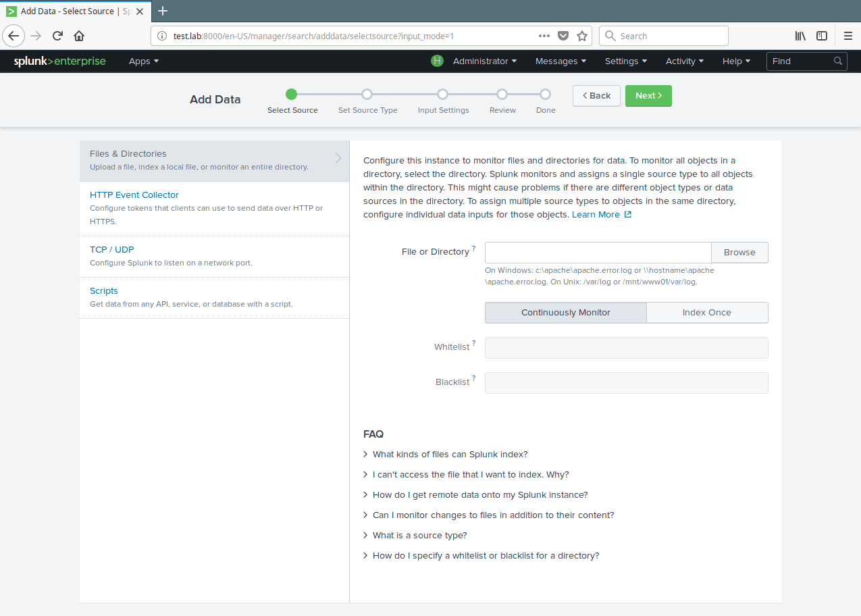Go to the browser home page icon

[x=79, y=36]
